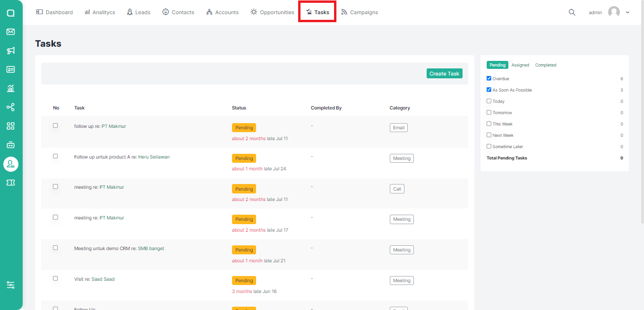Click the Pending status badge for Meeting untuk demo CRM

point(244,250)
